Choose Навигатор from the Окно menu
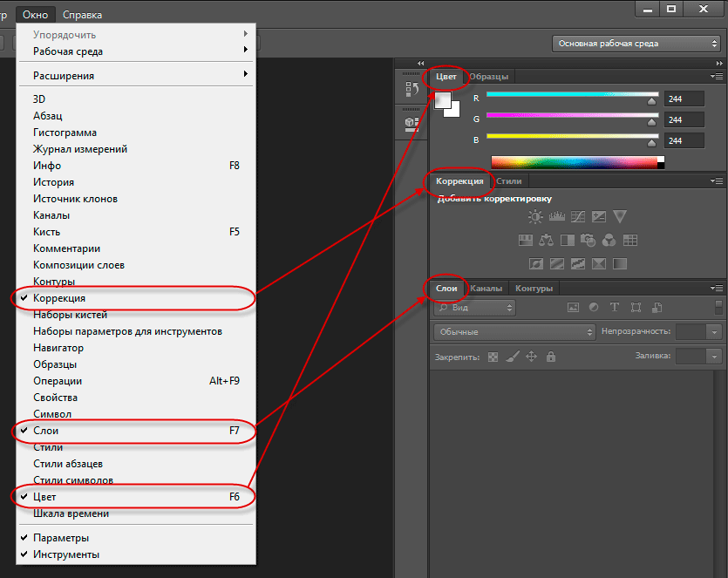The height and width of the screenshot is (578, 728). 137,348
